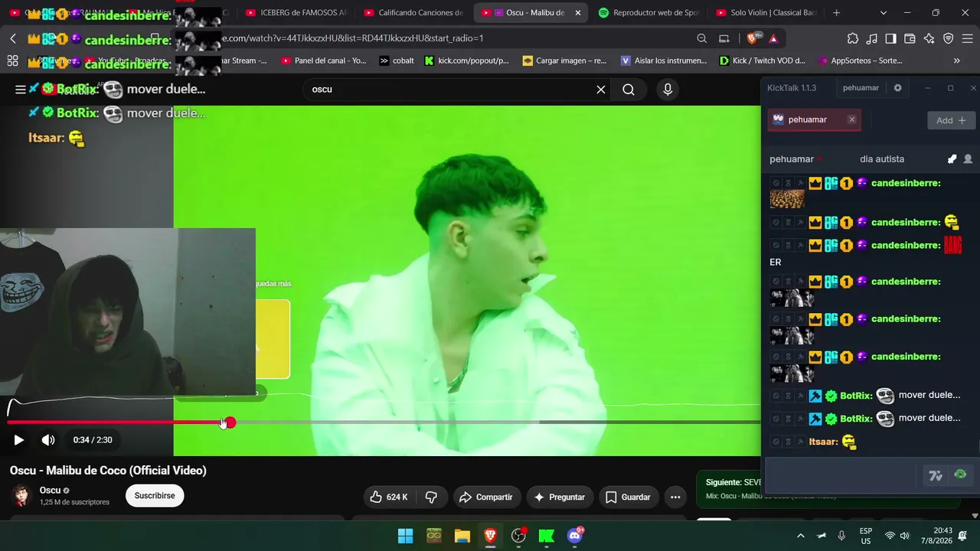Open the Brave Wallet icon
The height and width of the screenshot is (551, 980).
tap(910, 38)
